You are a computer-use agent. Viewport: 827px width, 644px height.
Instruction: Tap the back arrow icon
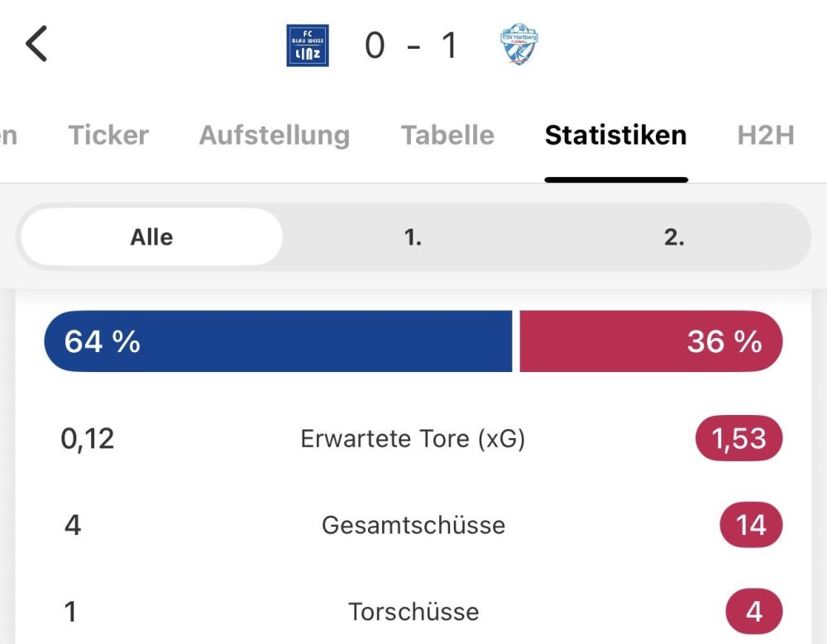[37, 44]
